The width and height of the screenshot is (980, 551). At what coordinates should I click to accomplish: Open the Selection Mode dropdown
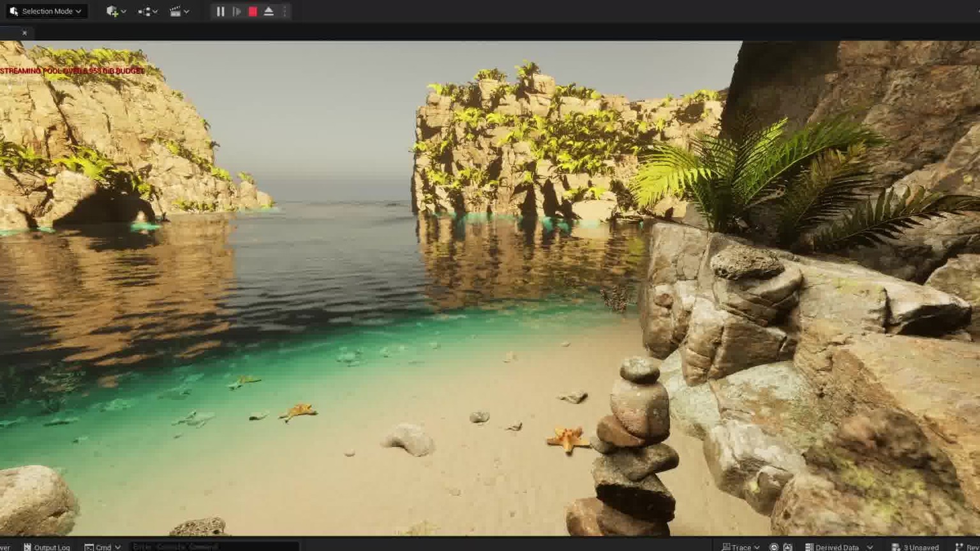point(47,11)
